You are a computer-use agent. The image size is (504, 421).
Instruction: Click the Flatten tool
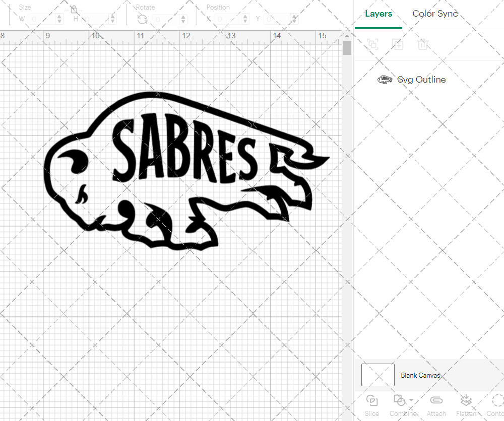[x=466, y=405]
